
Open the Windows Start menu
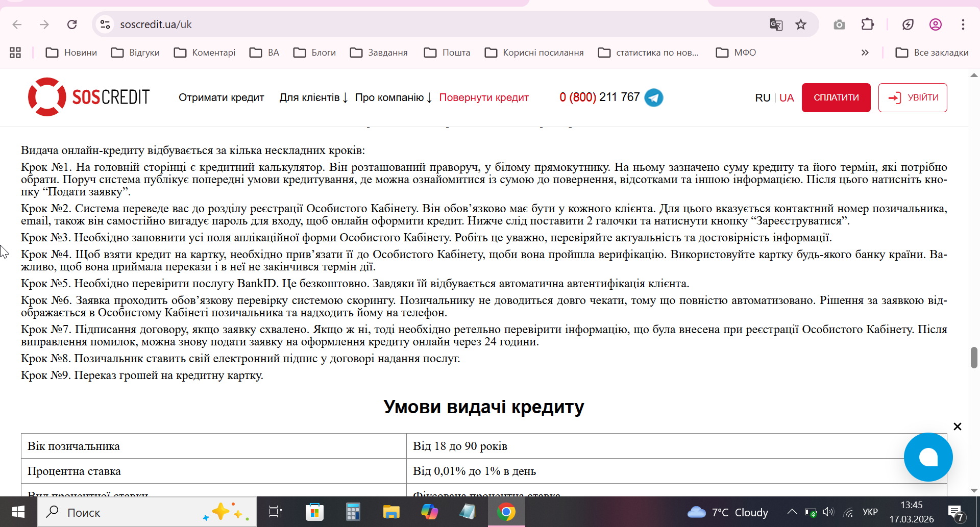pos(18,512)
